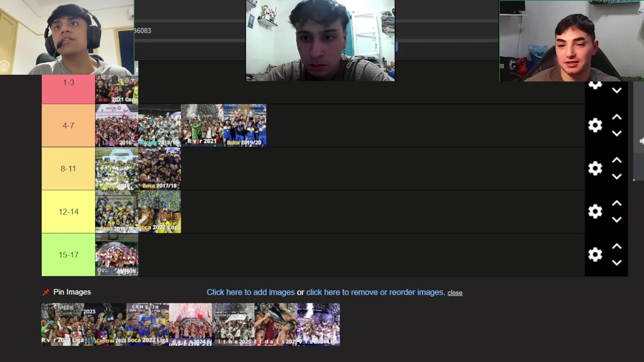Open settings gear for the 4-7 tier

click(x=595, y=125)
